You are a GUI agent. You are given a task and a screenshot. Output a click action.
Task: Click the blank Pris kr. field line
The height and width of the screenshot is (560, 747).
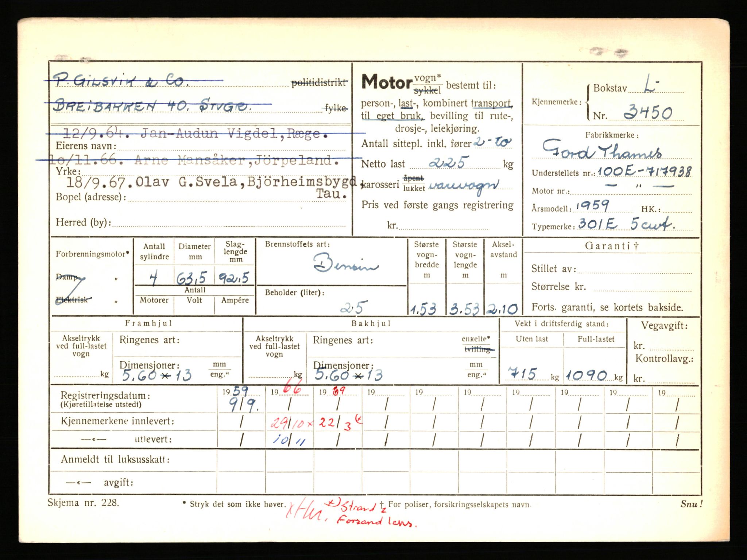(x=443, y=227)
